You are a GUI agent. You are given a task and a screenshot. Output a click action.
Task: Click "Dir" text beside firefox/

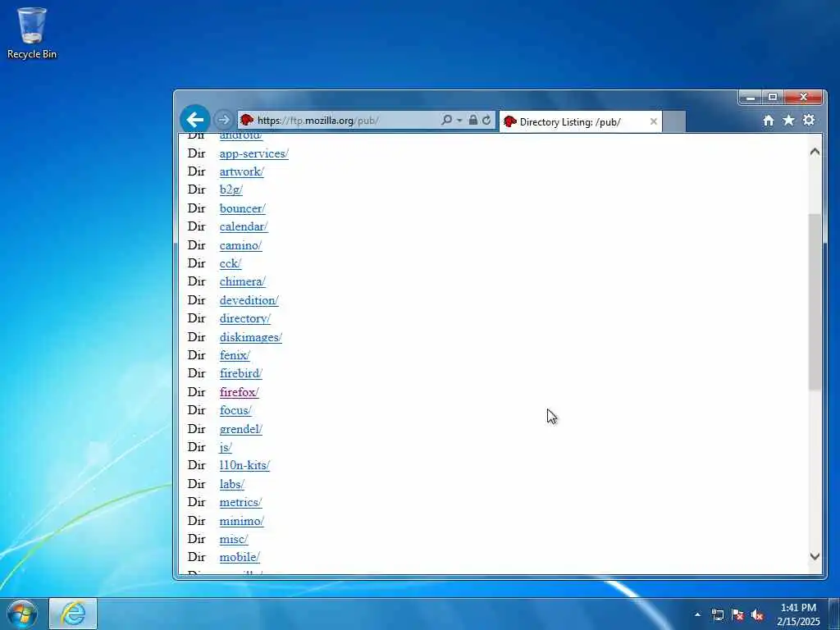(x=197, y=392)
